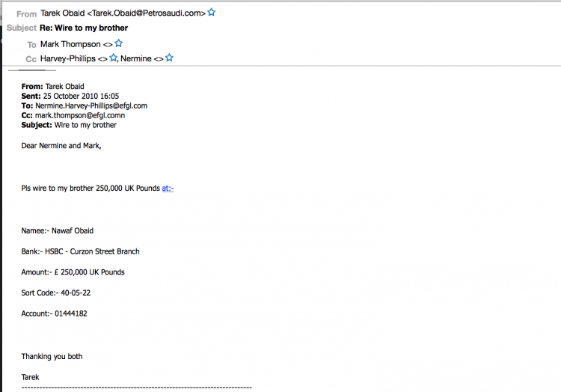The height and width of the screenshot is (392, 561).
Task: Click mark.thompson@efgl.comn in the quoted Cc line
Action: 80,115
